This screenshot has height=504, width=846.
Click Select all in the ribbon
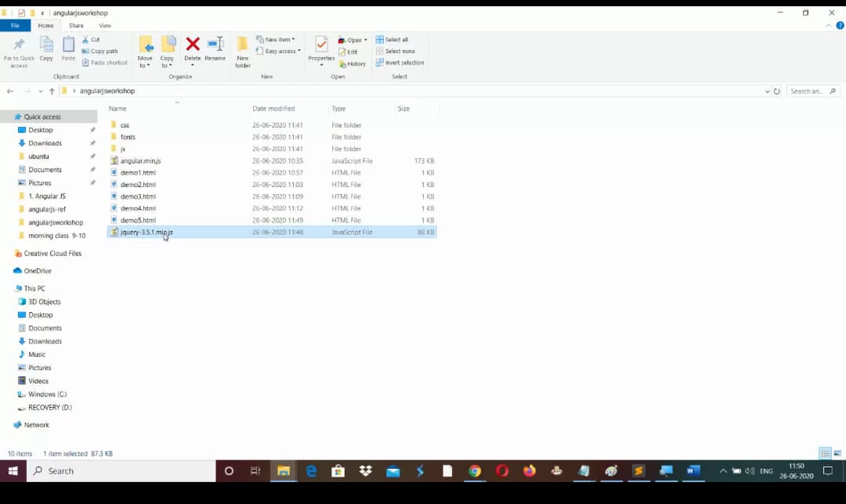coord(396,40)
